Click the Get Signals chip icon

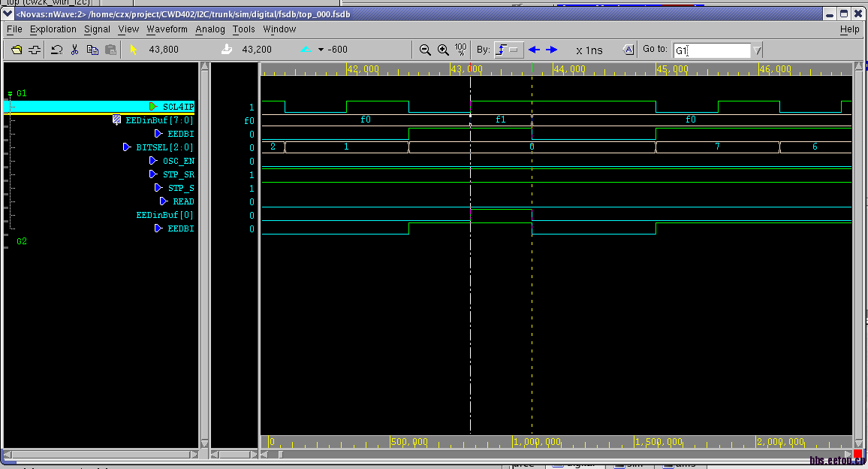(35, 50)
